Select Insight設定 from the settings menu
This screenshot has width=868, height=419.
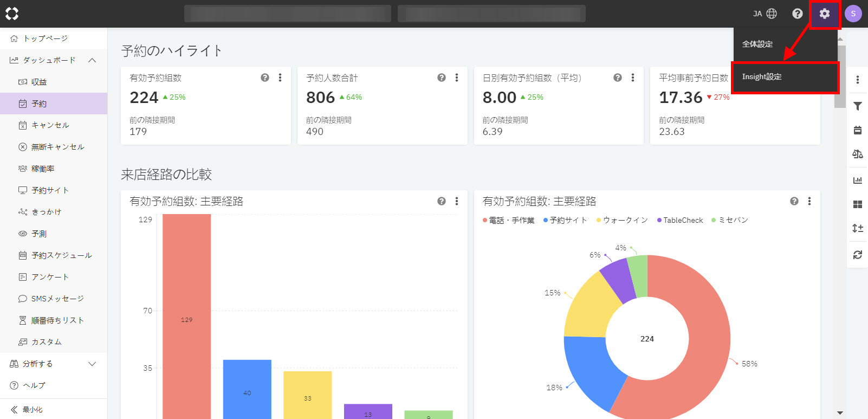click(x=785, y=77)
